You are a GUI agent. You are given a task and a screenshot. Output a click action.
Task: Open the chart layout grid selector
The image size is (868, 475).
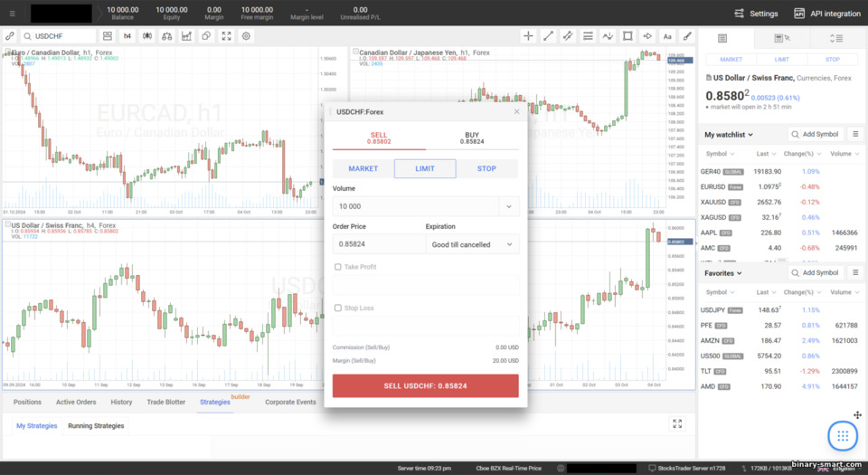point(108,36)
